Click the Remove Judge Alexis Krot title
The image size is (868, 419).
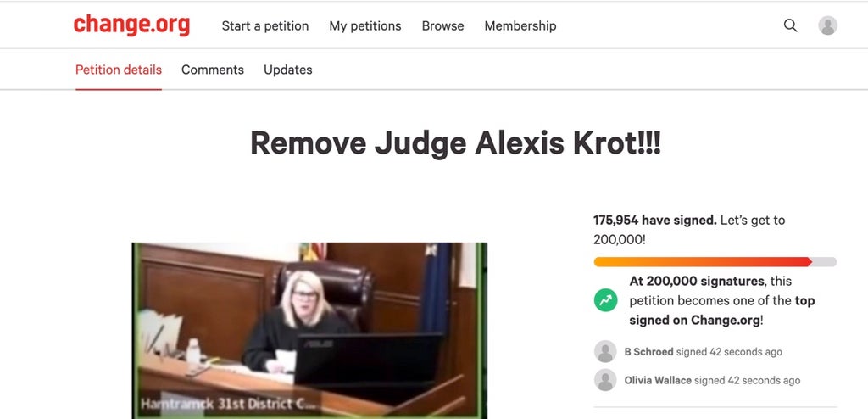pyautogui.click(x=455, y=143)
